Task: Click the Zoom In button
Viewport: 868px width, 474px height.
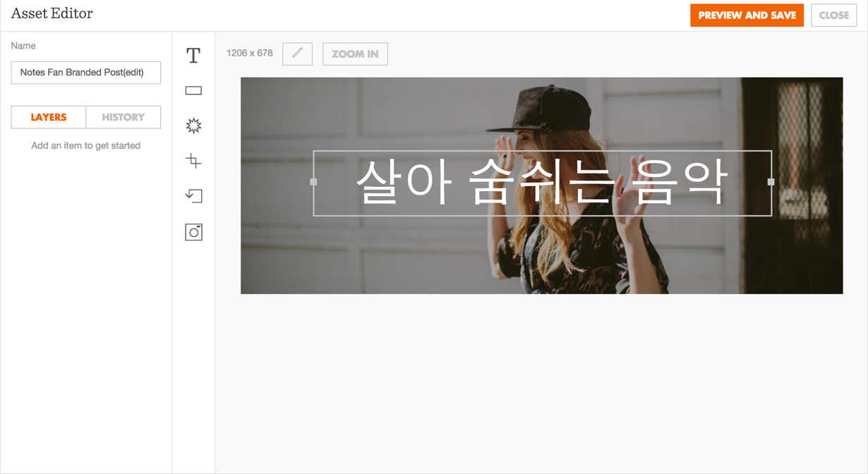Action: pos(355,54)
